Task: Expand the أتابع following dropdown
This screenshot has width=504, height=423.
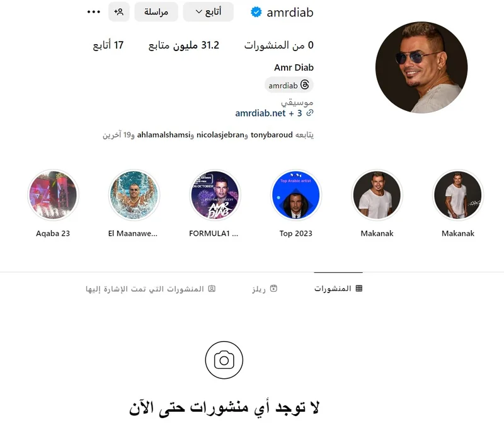Action: coord(209,12)
